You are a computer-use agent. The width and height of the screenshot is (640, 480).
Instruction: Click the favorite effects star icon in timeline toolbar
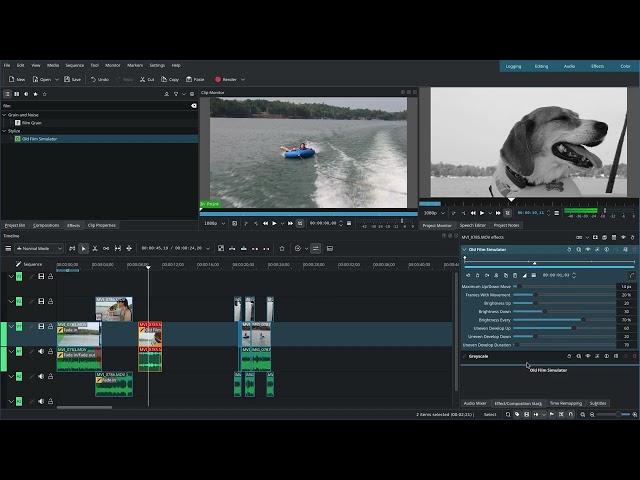(282, 248)
